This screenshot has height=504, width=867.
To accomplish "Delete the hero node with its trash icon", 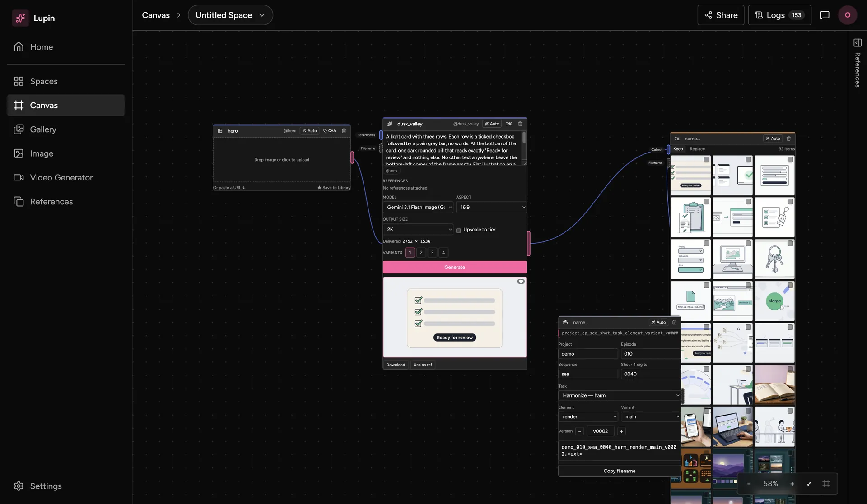I will (x=344, y=131).
